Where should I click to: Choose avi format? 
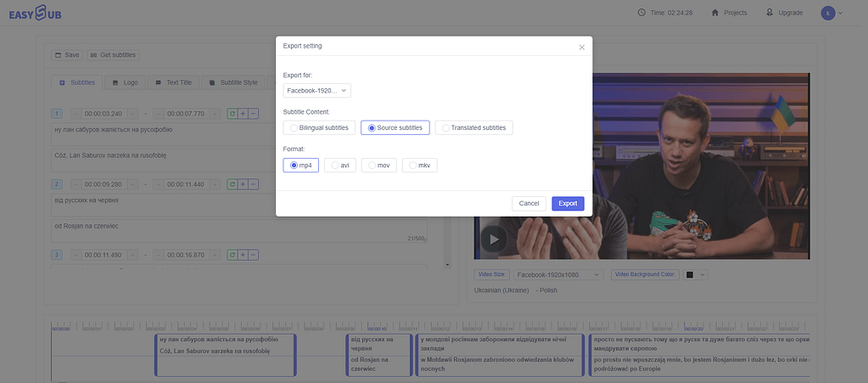(339, 165)
